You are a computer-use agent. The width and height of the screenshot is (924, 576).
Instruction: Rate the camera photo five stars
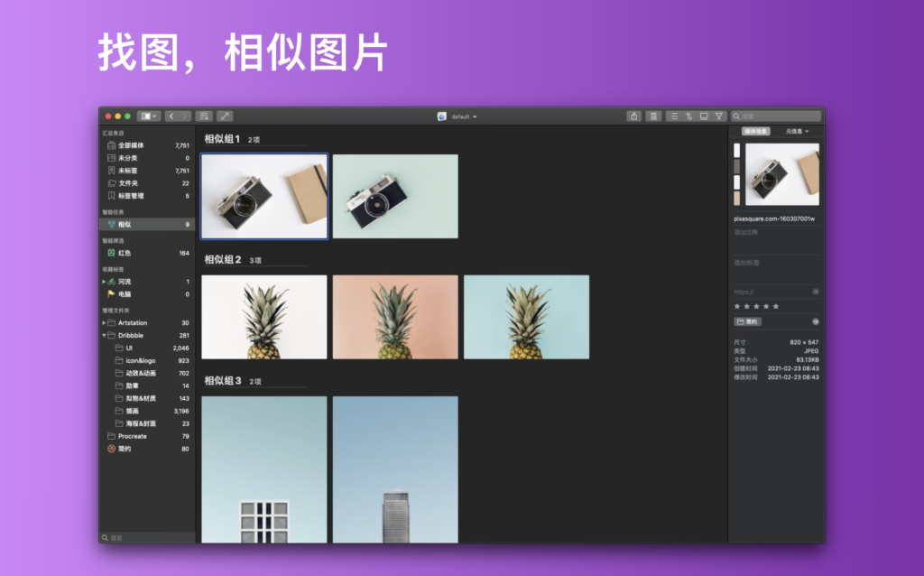775,306
